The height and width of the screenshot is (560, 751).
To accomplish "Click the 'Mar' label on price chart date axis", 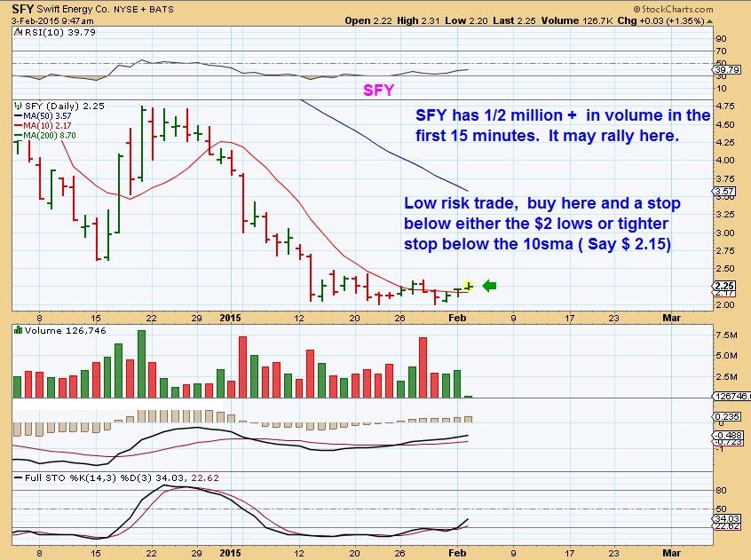I will 671,318.
